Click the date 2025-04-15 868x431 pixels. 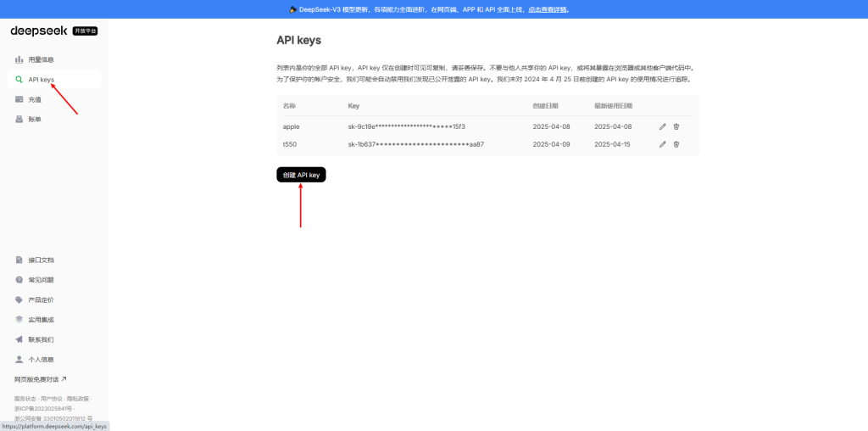614,144
